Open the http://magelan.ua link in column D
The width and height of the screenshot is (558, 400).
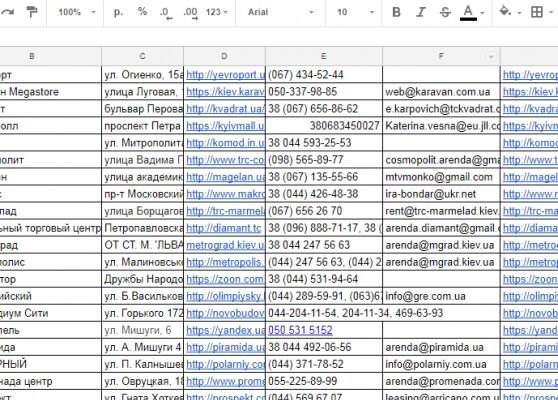[226, 177]
